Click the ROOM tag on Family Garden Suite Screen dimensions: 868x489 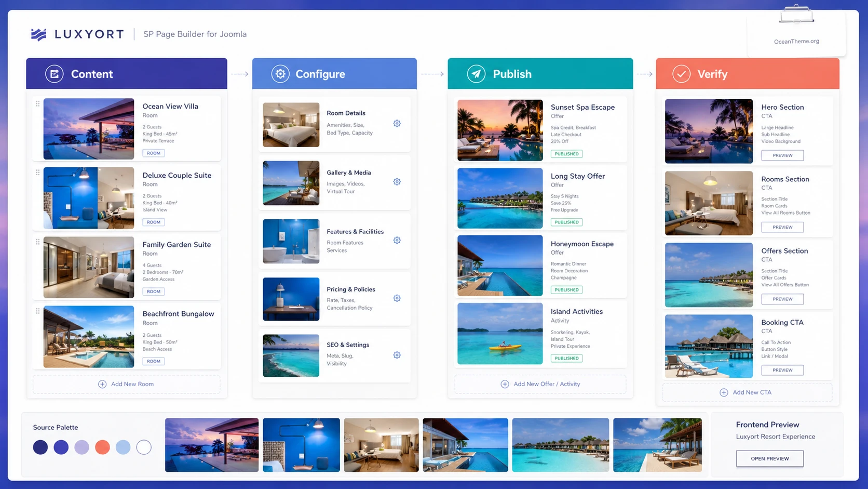pos(154,292)
